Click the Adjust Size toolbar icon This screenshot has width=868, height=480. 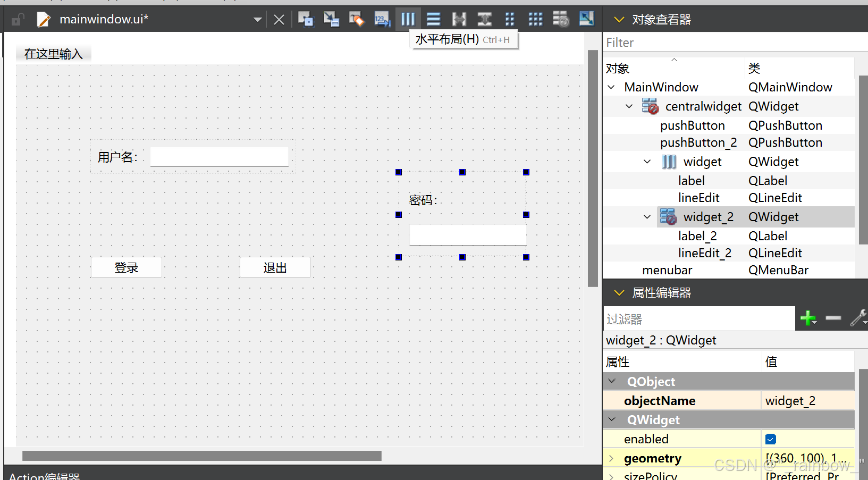coord(586,19)
